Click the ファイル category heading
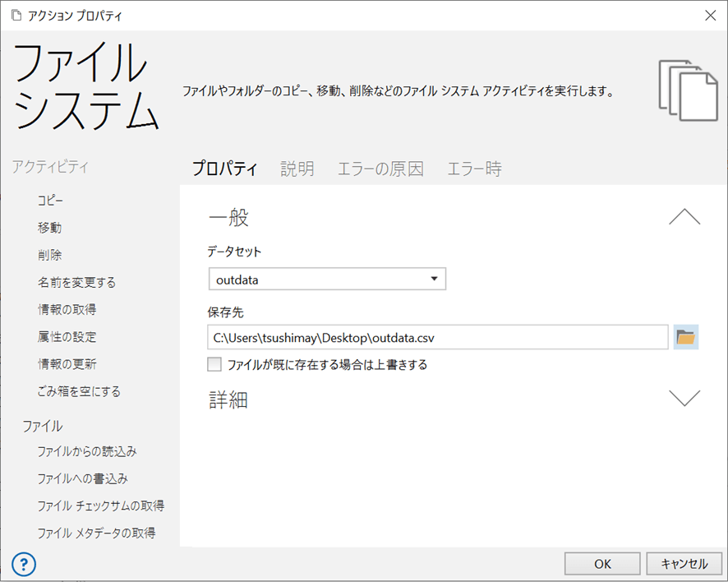Screen dimensions: 728x582 tap(42, 426)
